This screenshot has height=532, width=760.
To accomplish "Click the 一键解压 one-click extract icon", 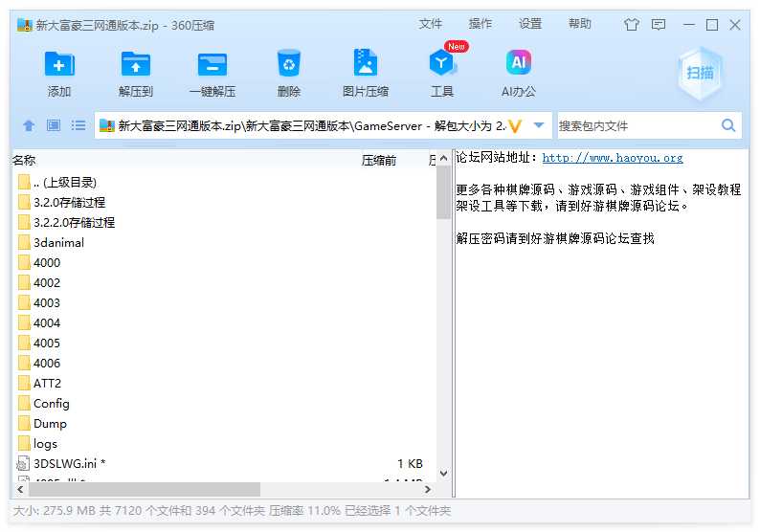I will coord(212,63).
